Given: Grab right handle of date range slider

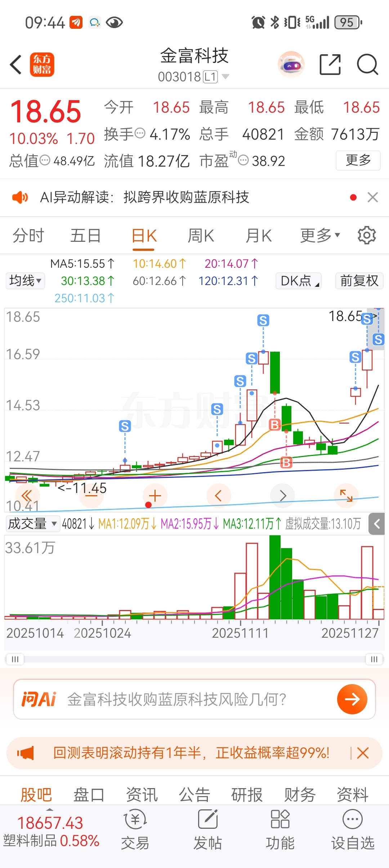Looking at the screenshot, I should pyautogui.click(x=374, y=659).
